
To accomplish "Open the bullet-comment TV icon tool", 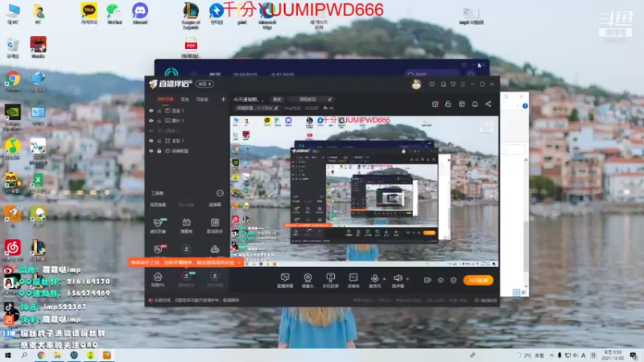I will (x=186, y=225).
